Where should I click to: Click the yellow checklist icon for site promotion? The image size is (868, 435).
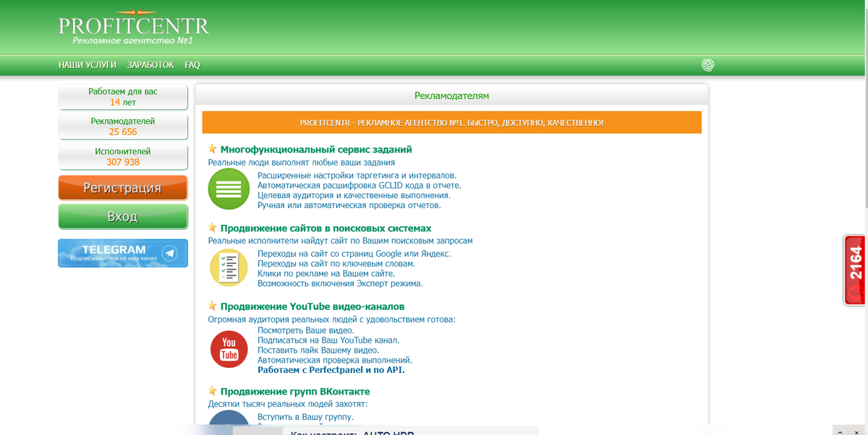[229, 267]
